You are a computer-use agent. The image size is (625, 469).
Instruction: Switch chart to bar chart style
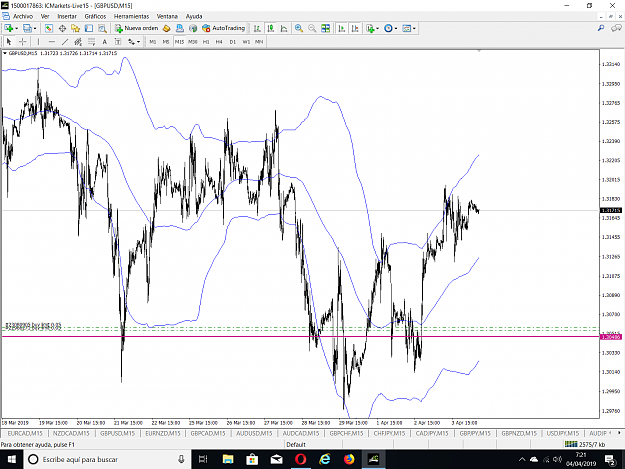[x=257, y=28]
